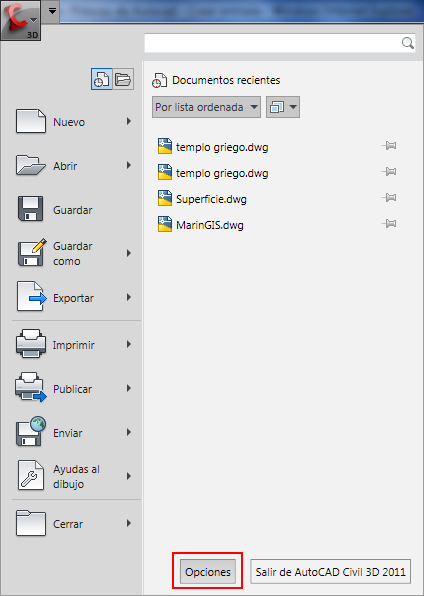
Task: Click the Opciones button
Action: click(x=208, y=571)
